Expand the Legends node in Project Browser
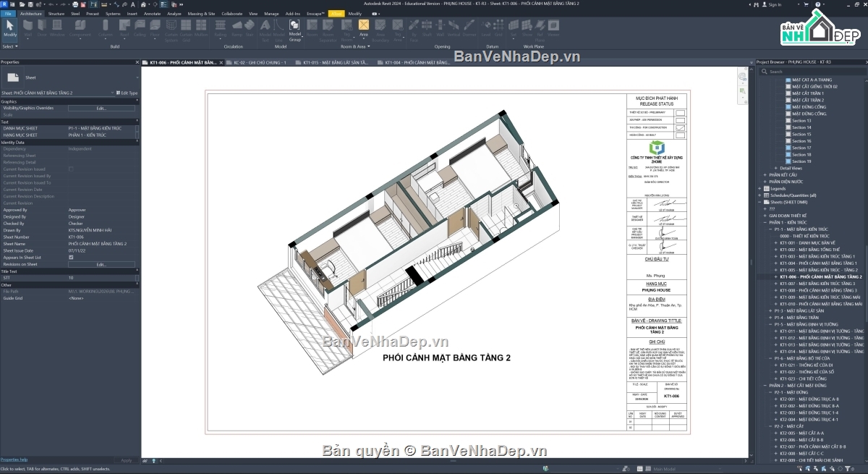Screen dimensions: 868x474 759,188
